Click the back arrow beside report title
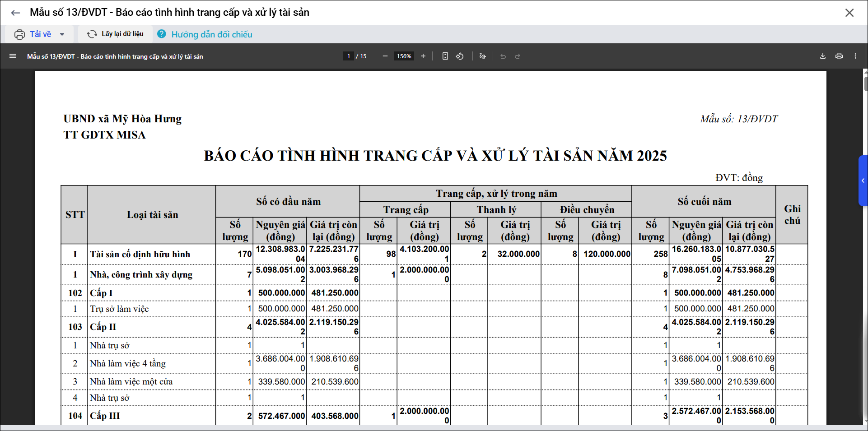868x431 pixels. point(15,13)
